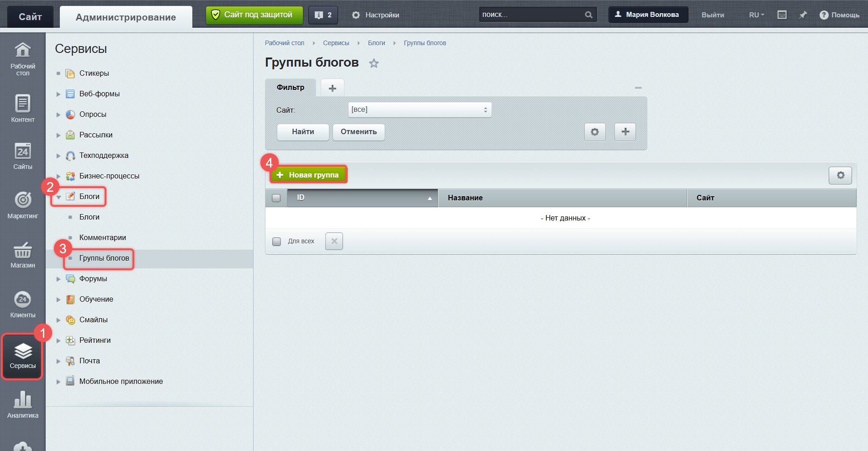Check the Для всех checkbox
The image size is (868, 451).
pos(276,241)
